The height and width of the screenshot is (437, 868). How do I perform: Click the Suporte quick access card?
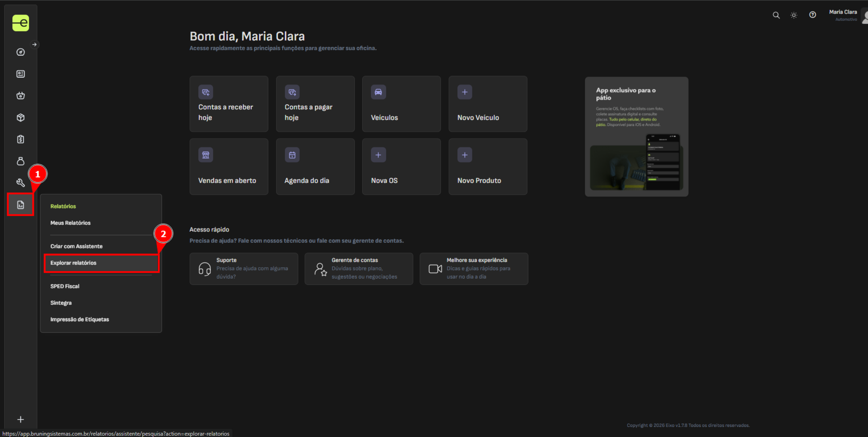point(244,269)
